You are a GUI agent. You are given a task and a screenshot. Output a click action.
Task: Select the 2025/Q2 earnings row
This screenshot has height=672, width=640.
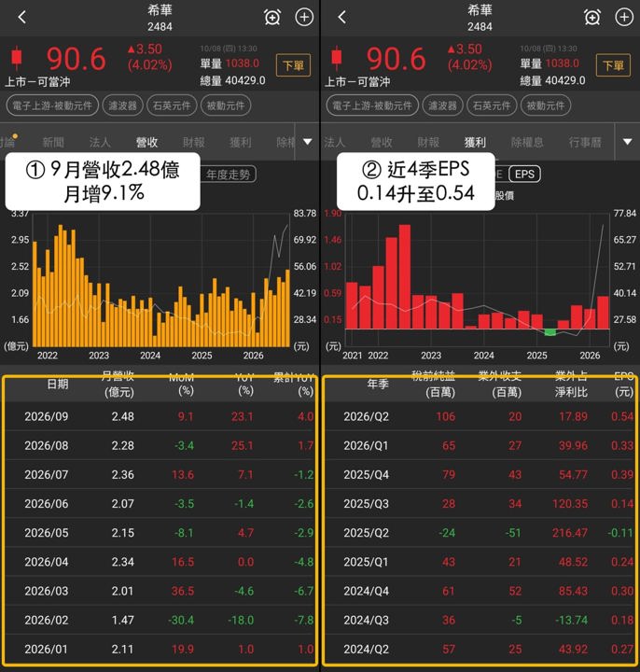pos(480,533)
